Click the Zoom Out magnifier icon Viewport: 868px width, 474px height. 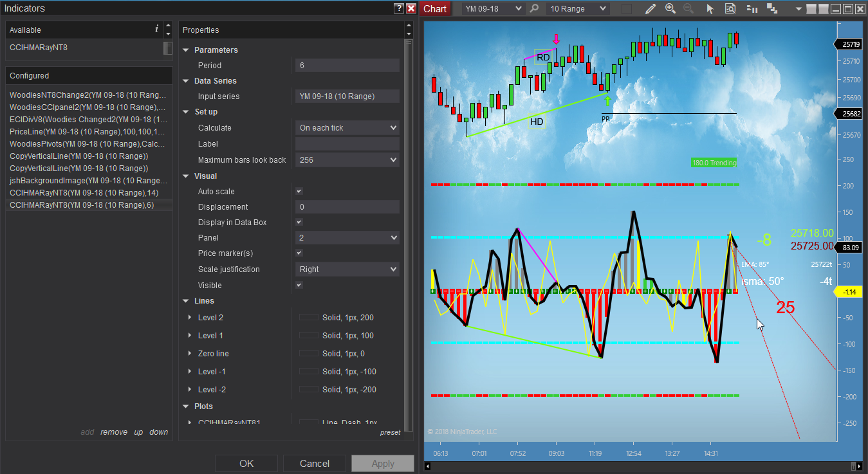point(688,8)
